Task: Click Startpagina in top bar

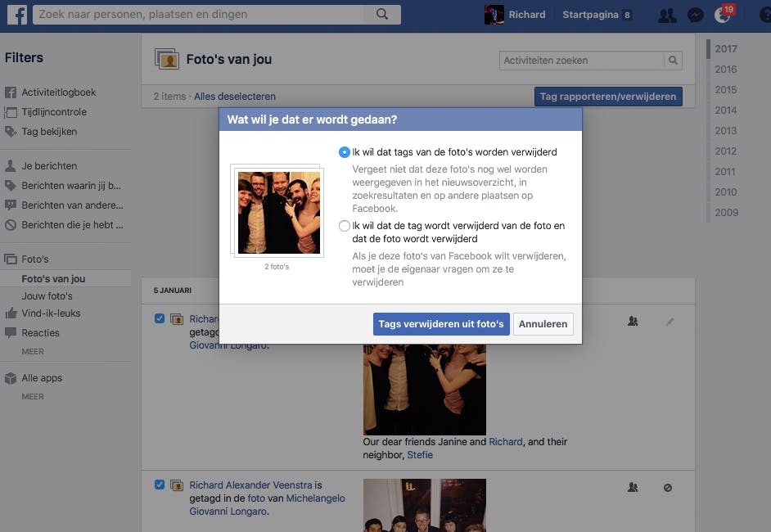Action: pos(590,15)
